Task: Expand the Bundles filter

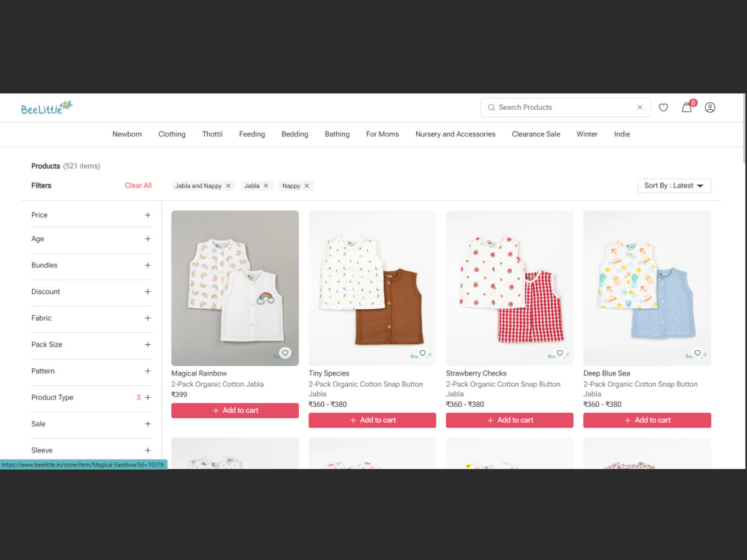Action: click(148, 265)
